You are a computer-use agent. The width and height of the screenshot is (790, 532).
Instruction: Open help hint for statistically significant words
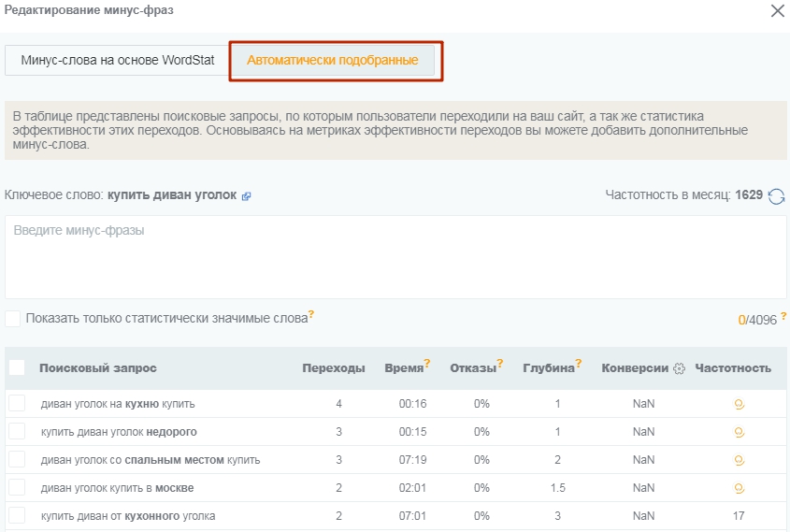(311, 315)
